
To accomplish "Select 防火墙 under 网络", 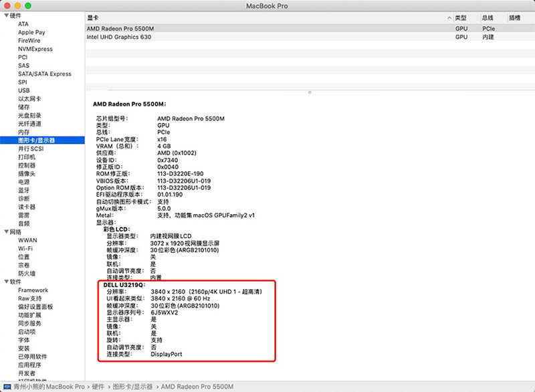I will [x=27, y=274].
